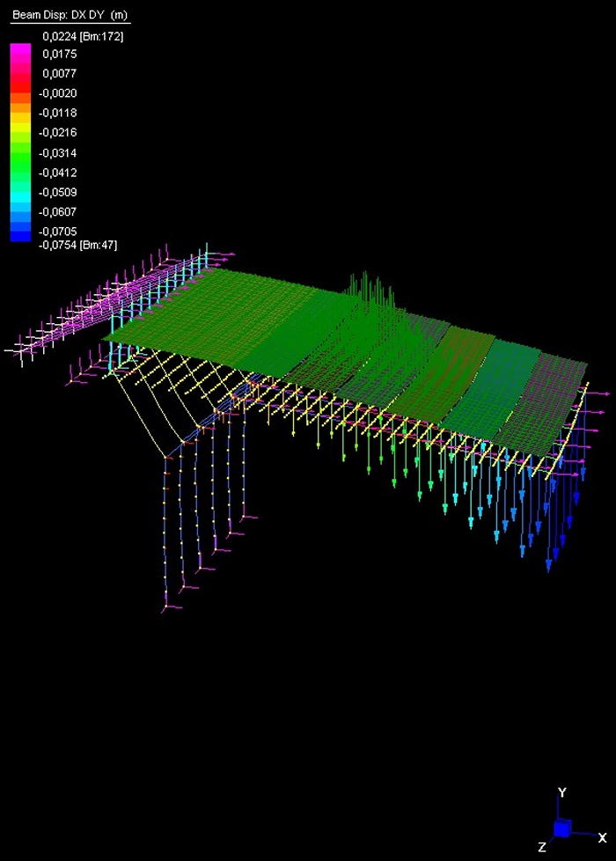
Task: Click the -0,0118 legend value label
Action: tap(58, 113)
